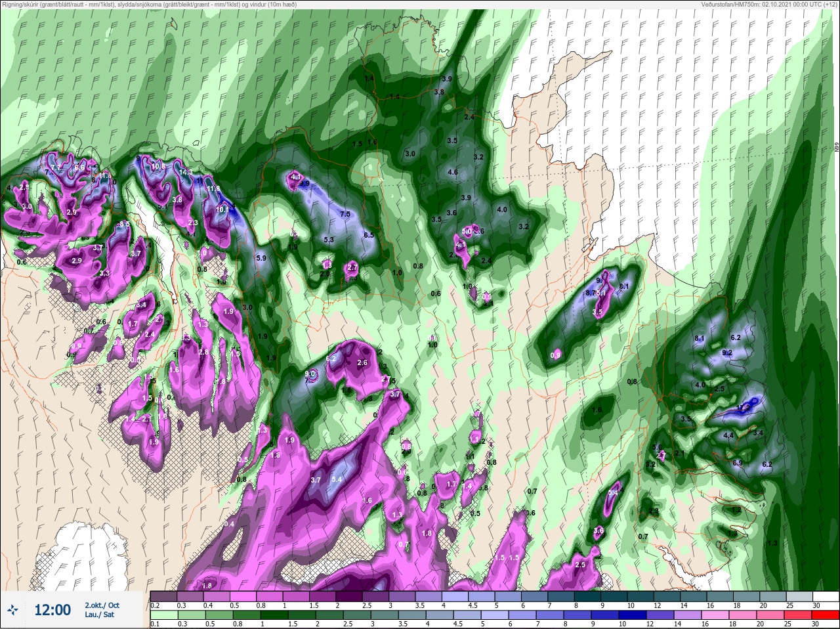Image resolution: width=840 pixels, height=629 pixels.
Task: Click the 5.3 precipitation value on the map
Action: click(x=329, y=240)
